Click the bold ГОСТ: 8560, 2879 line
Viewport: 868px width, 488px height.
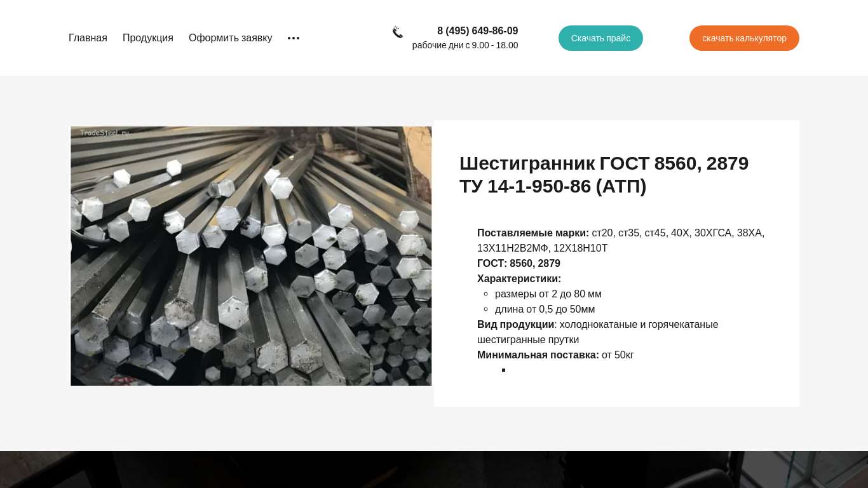[519, 263]
